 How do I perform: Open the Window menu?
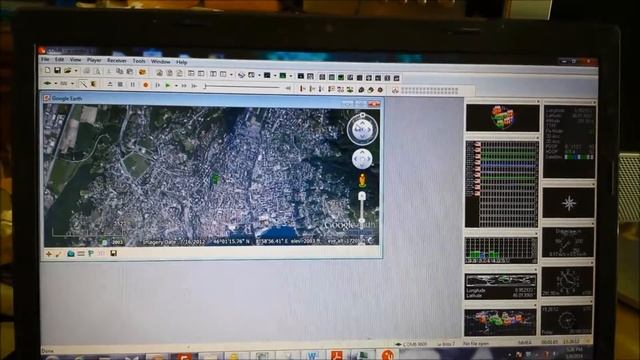pyautogui.click(x=160, y=62)
